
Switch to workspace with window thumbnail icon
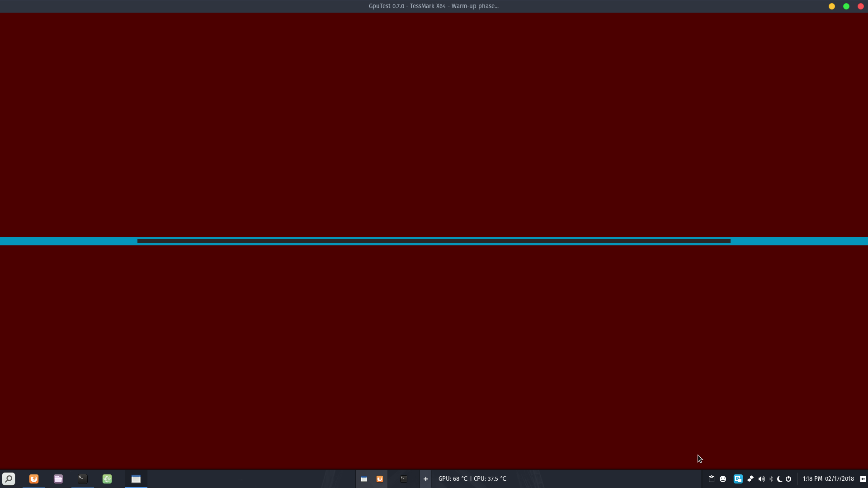364,479
